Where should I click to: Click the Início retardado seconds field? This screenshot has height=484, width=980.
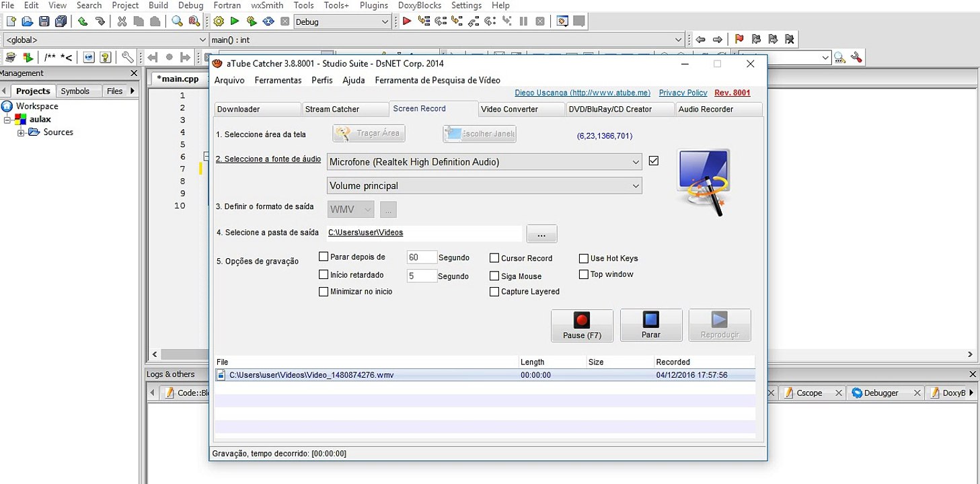422,276
